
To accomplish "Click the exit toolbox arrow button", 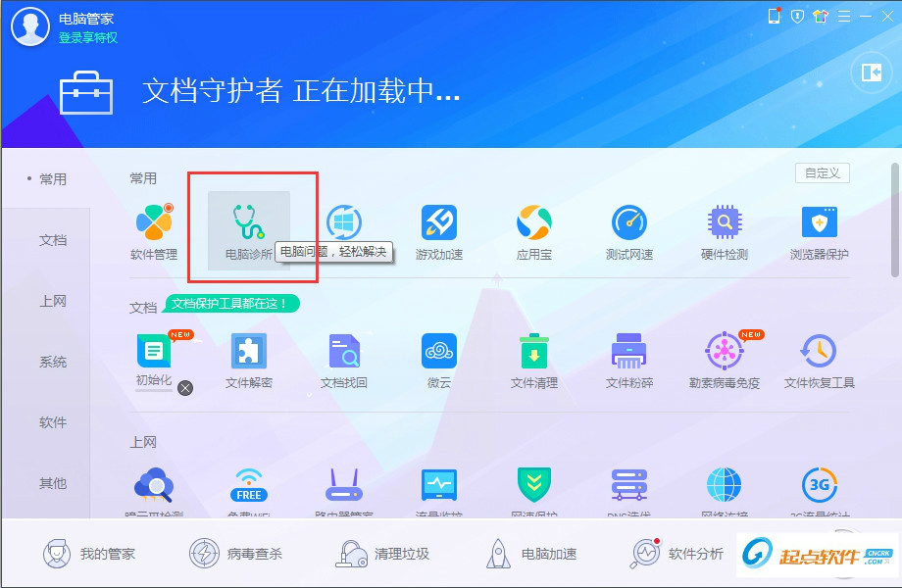I will click(x=871, y=73).
